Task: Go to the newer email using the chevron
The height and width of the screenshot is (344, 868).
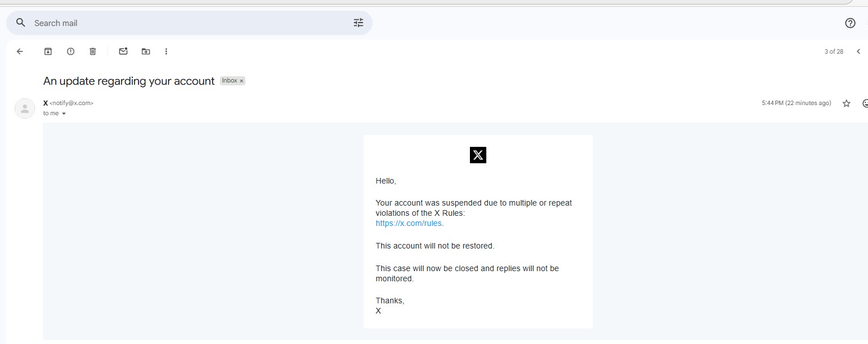Action: point(858,51)
